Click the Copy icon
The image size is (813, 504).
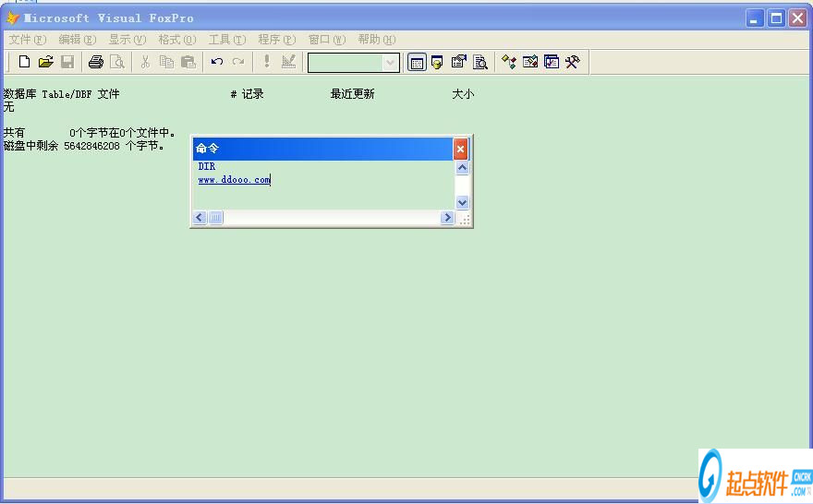(166, 62)
